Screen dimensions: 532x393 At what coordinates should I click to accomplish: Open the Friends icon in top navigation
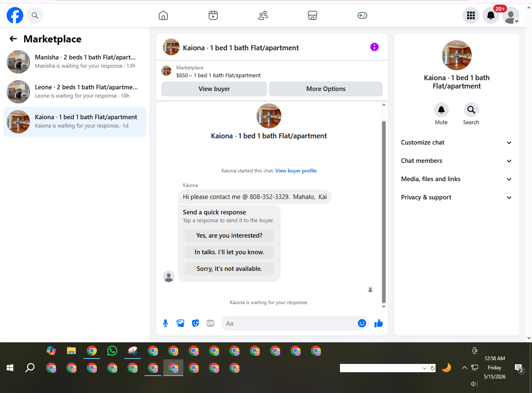click(263, 15)
